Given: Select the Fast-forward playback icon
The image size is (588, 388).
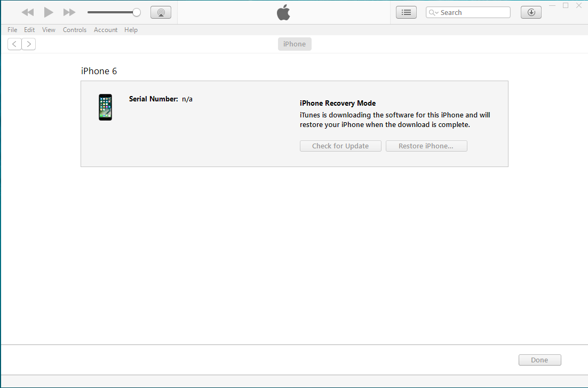Looking at the screenshot, I should point(68,12).
